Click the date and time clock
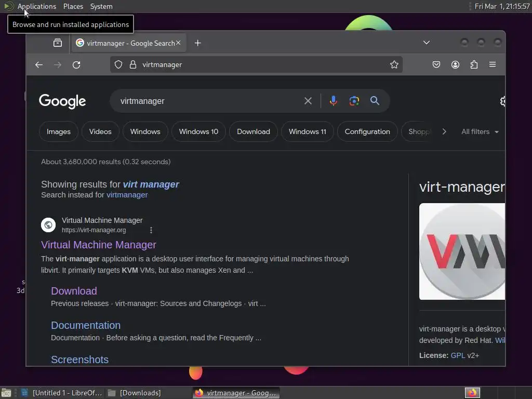 pos(502,6)
